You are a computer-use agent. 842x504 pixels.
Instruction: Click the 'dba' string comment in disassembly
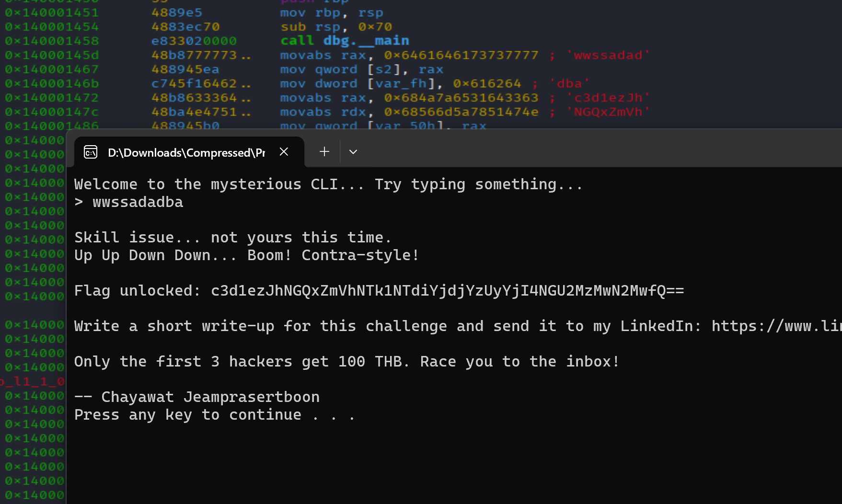coord(569,83)
